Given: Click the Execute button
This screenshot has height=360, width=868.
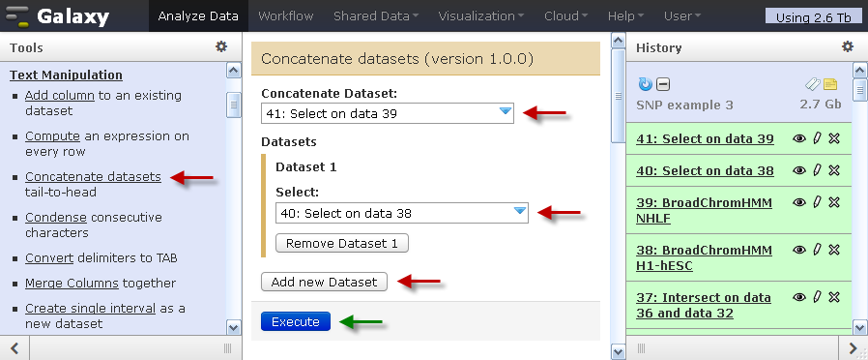Looking at the screenshot, I should click(296, 322).
